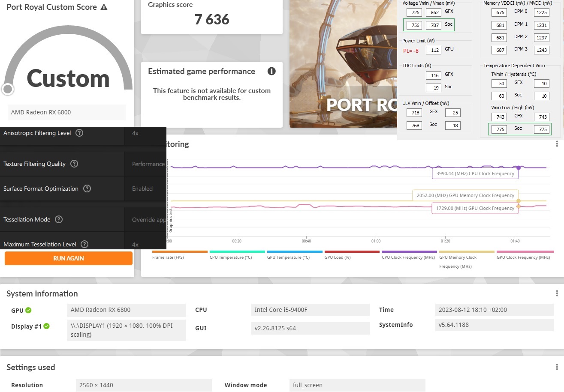Click the green check next to GPU

(28, 310)
